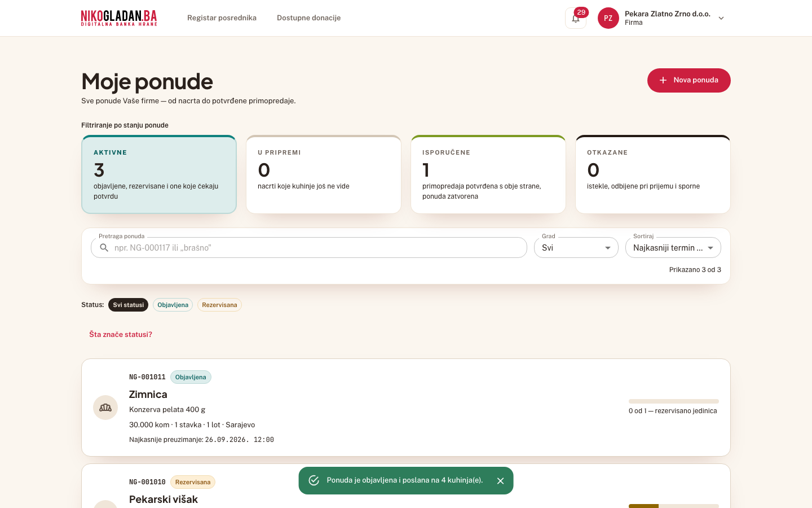Select the U pripremi filter card
Image resolution: width=812 pixels, height=508 pixels.
pos(324,174)
